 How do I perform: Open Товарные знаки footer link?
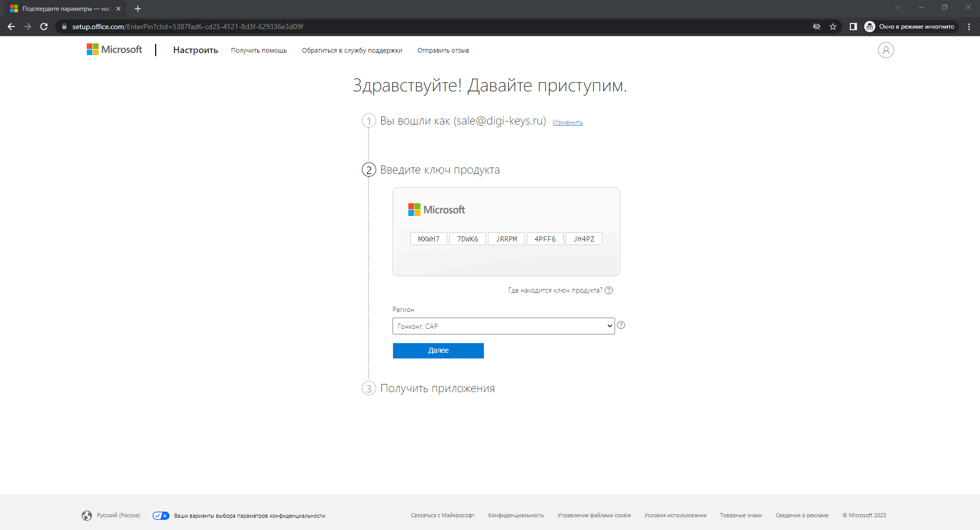(741, 516)
